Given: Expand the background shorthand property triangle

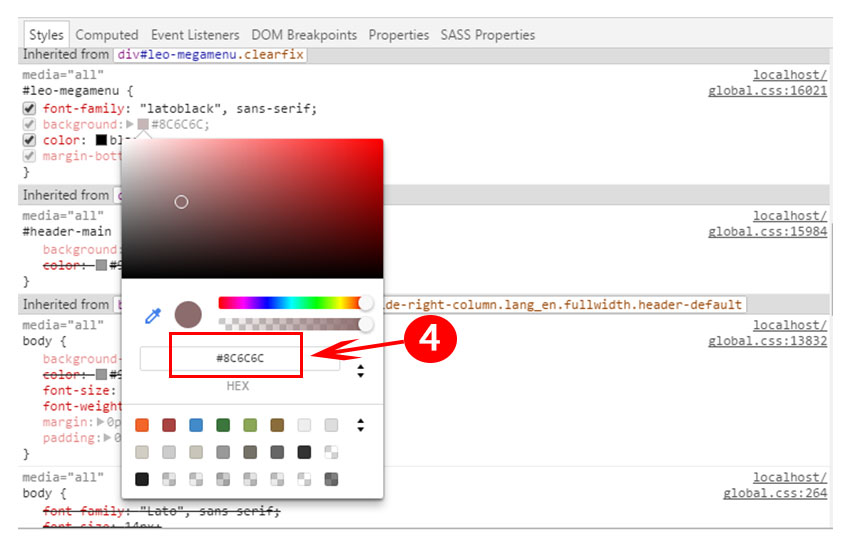Looking at the screenshot, I should [129, 125].
